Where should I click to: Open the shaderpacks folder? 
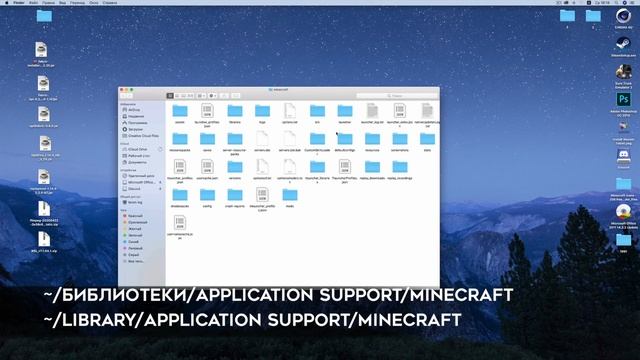point(180,195)
